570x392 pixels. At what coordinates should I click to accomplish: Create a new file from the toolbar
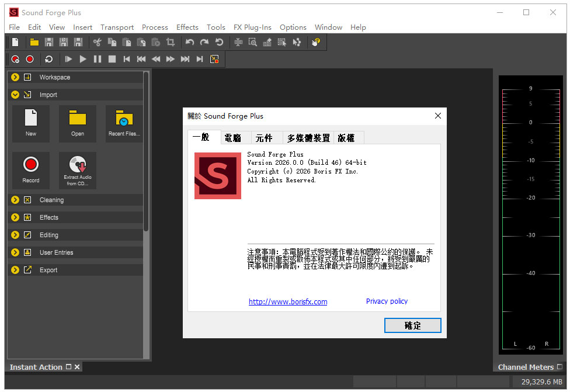point(15,42)
